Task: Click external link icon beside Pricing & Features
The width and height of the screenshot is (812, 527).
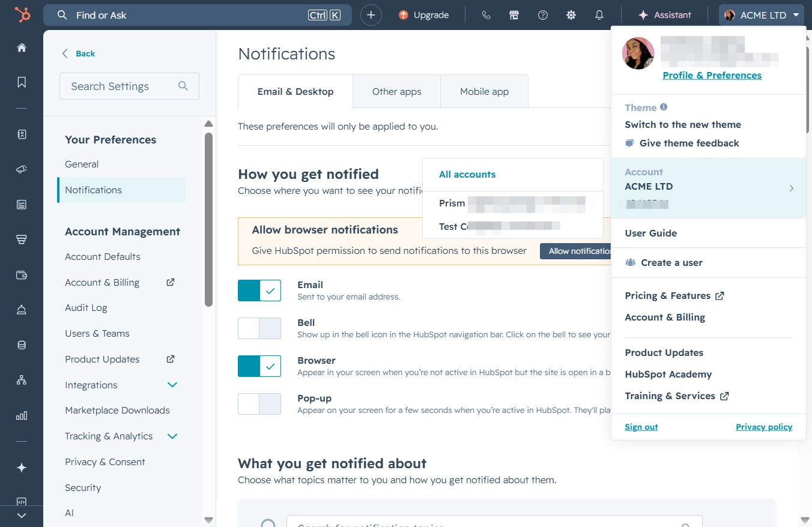Action: 720,296
